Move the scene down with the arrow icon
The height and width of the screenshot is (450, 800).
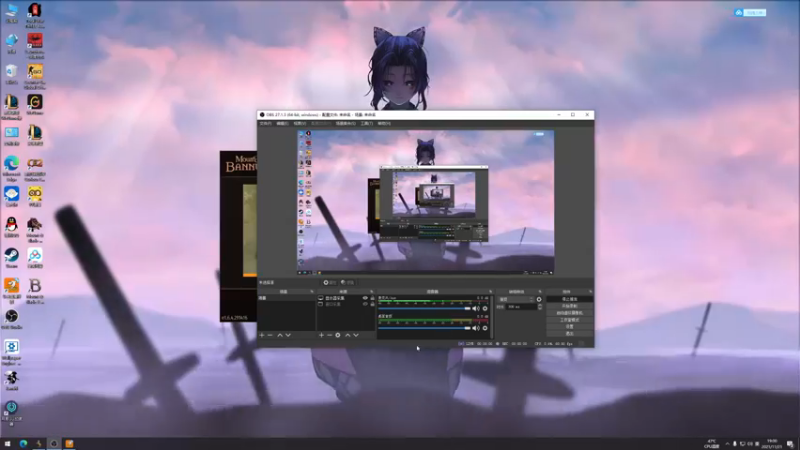pyautogui.click(x=288, y=335)
